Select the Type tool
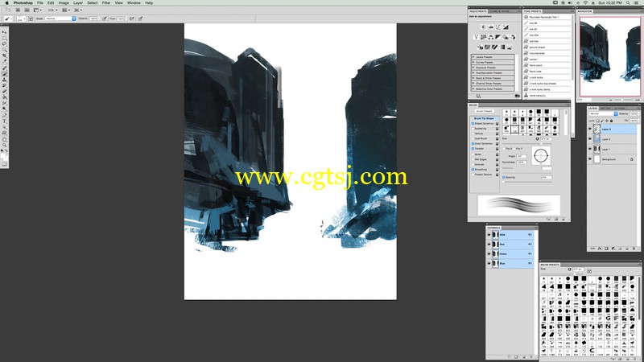 tap(5, 121)
